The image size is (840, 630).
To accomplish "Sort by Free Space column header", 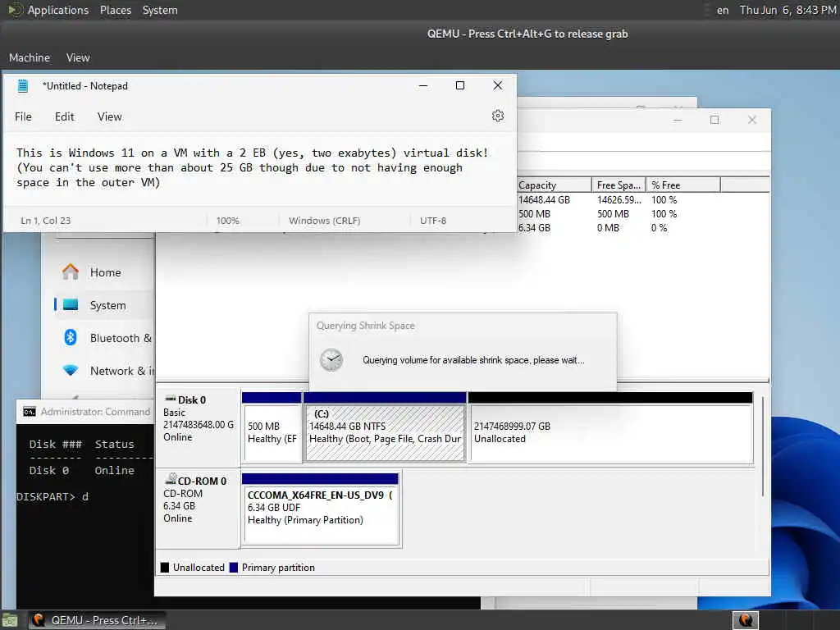I will (619, 185).
